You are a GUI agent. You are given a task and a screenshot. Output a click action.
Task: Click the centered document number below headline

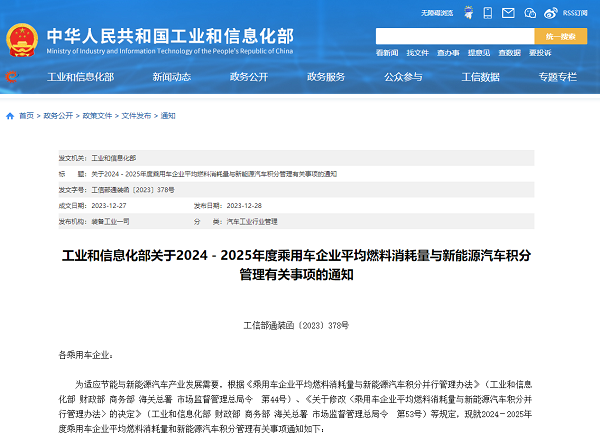tap(296, 326)
